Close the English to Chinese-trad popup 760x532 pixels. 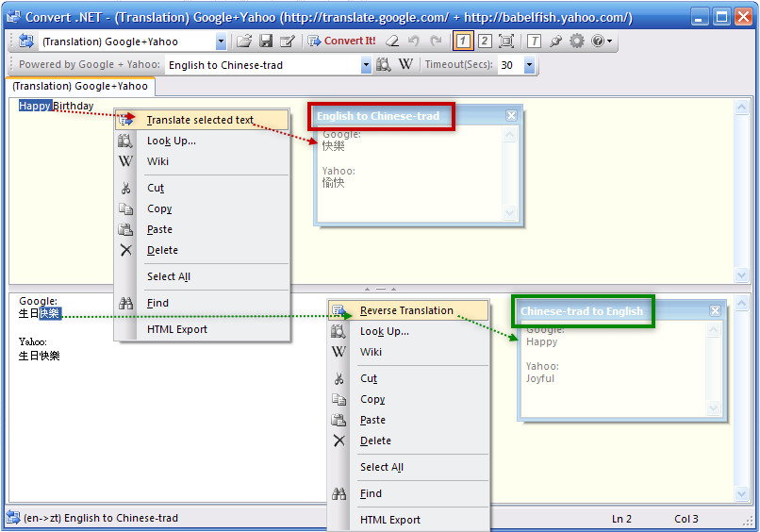(511, 115)
